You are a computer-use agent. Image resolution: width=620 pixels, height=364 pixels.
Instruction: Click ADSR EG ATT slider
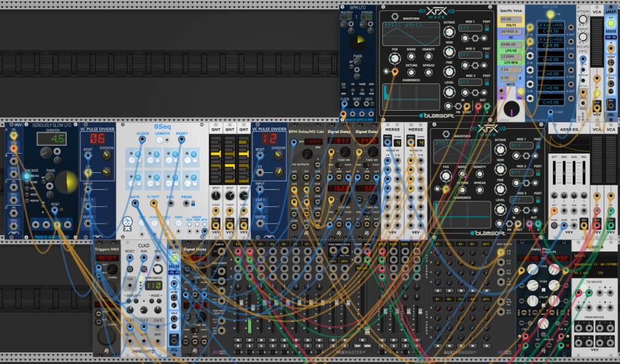554,174
